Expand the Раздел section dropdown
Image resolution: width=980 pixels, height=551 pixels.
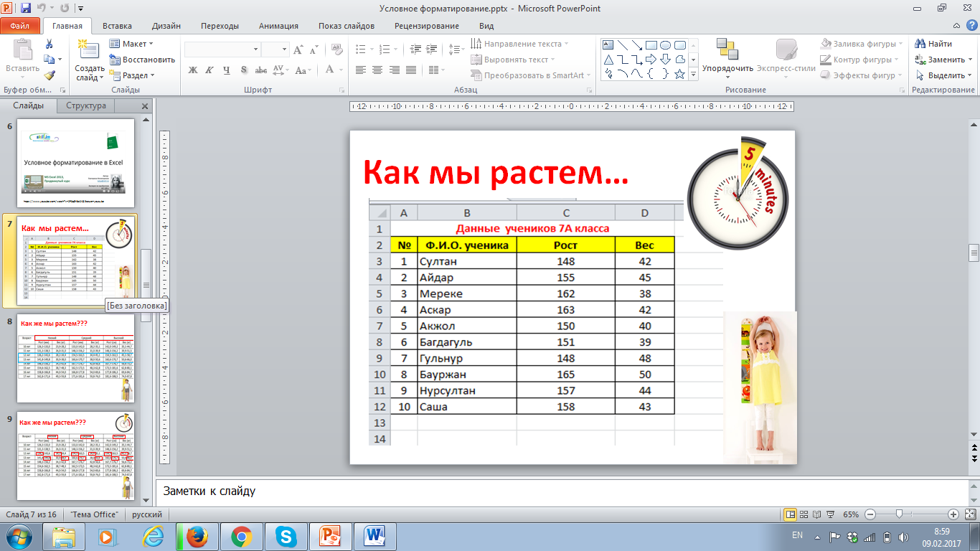click(x=154, y=75)
